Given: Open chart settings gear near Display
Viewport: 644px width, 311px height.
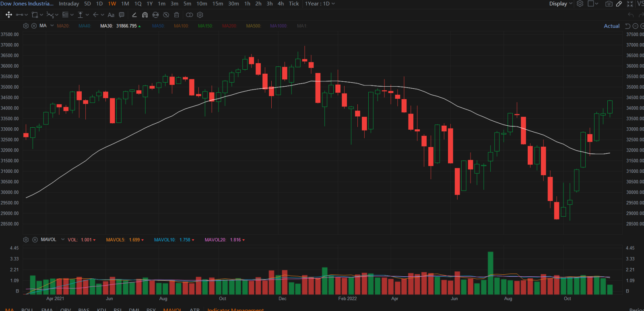Looking at the screenshot, I should (x=580, y=4).
